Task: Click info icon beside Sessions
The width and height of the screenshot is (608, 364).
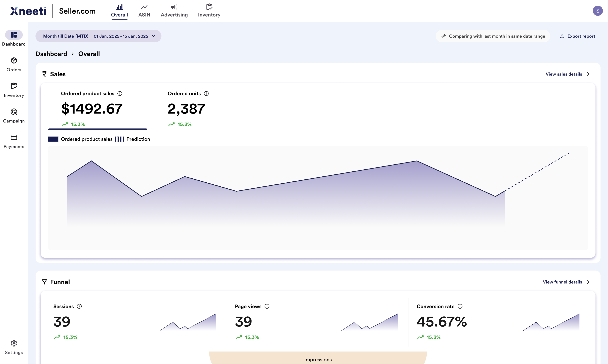Action: point(79,306)
